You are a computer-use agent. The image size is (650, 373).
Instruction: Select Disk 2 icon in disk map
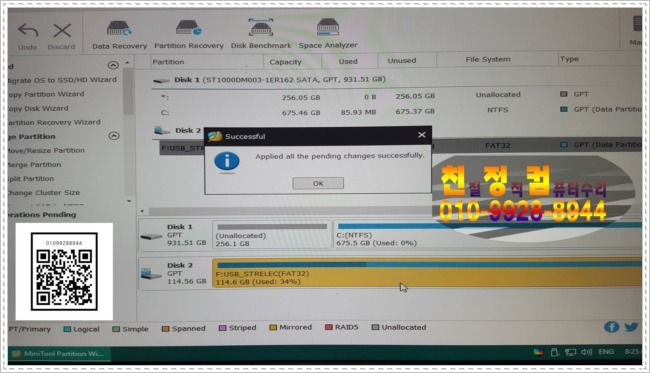click(x=151, y=274)
